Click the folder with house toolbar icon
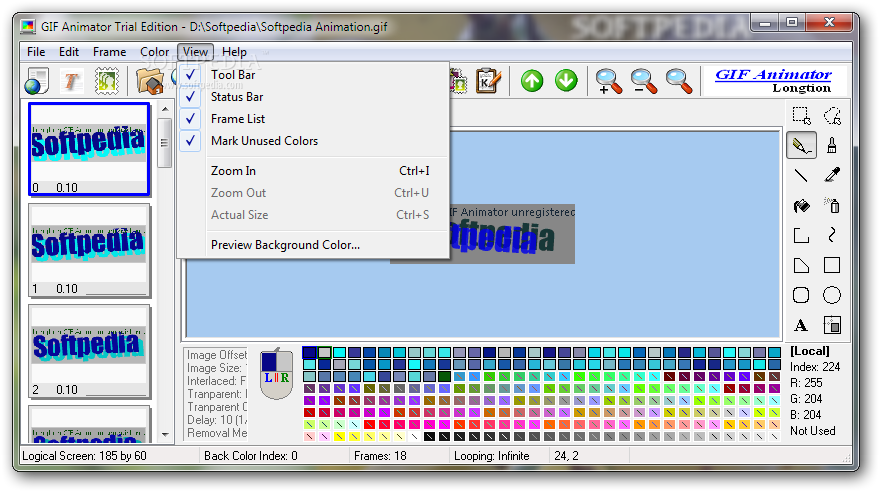 (x=150, y=82)
